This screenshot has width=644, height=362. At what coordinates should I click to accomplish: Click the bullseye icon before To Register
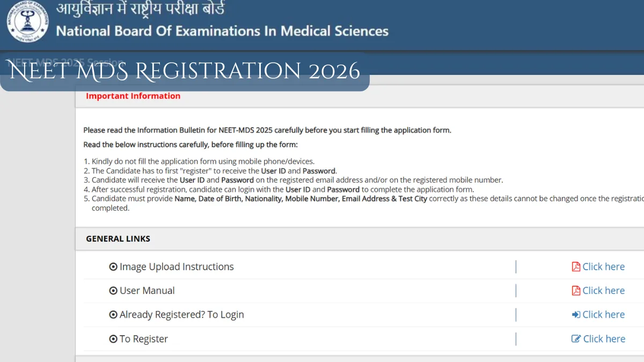(x=113, y=338)
